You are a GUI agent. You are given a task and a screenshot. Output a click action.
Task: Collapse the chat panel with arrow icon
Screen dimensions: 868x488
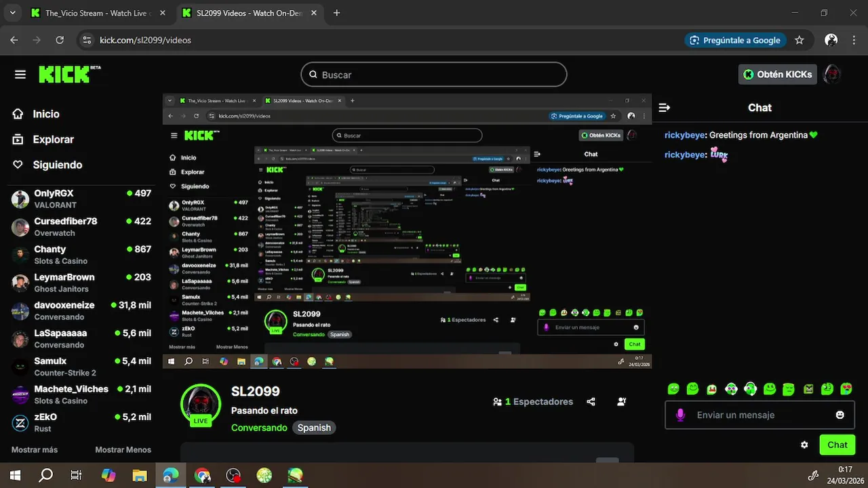coord(665,108)
